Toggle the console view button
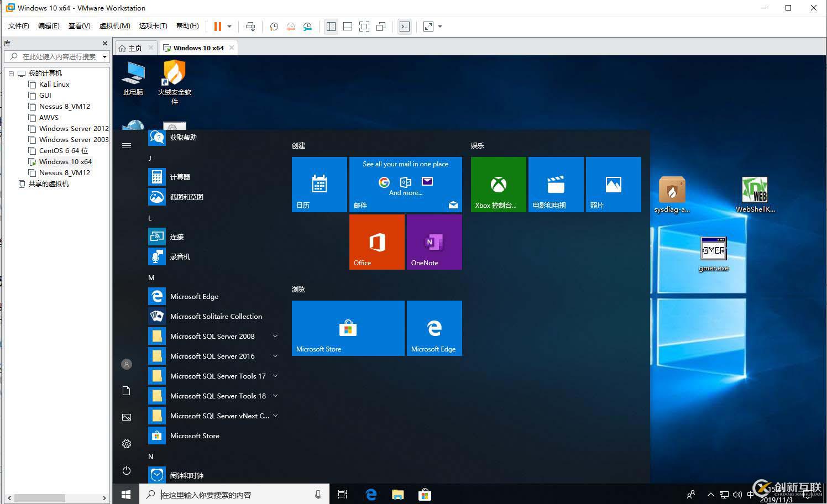Image resolution: width=827 pixels, height=504 pixels. click(405, 27)
